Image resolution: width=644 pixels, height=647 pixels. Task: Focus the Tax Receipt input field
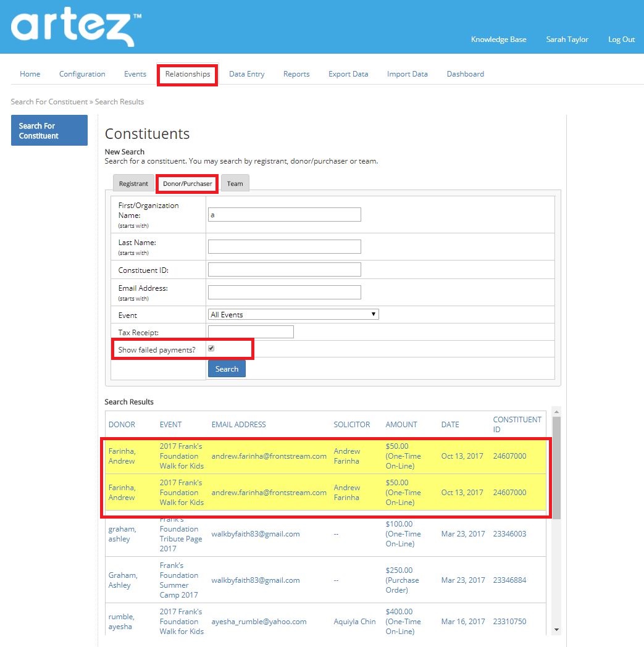point(251,332)
